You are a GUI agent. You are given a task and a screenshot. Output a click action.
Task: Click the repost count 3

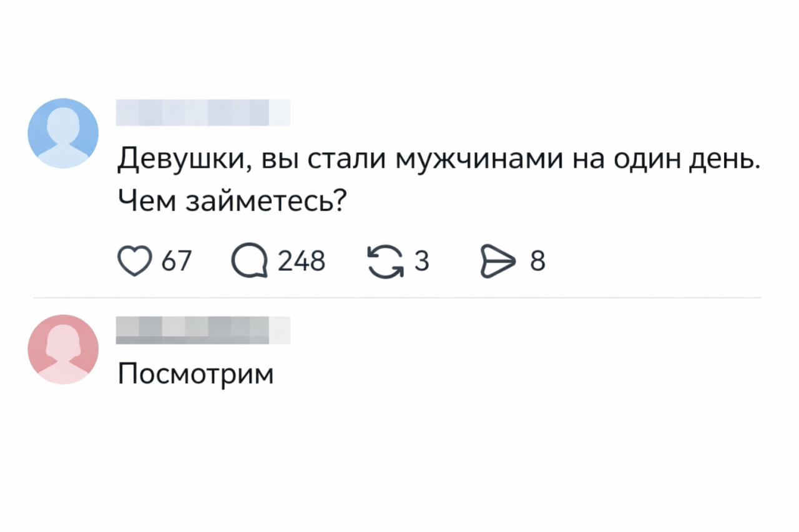click(x=422, y=261)
